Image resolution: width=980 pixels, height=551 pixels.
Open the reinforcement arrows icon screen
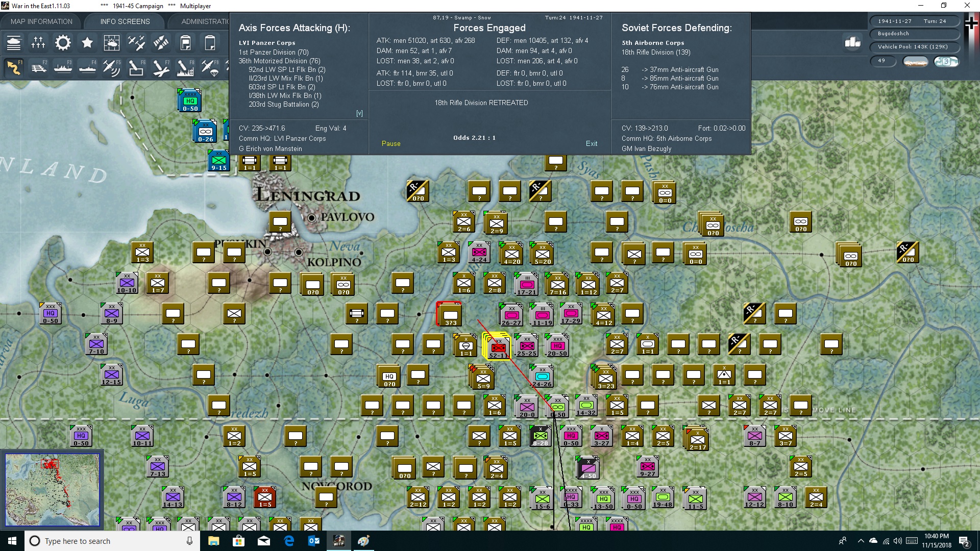(x=161, y=43)
